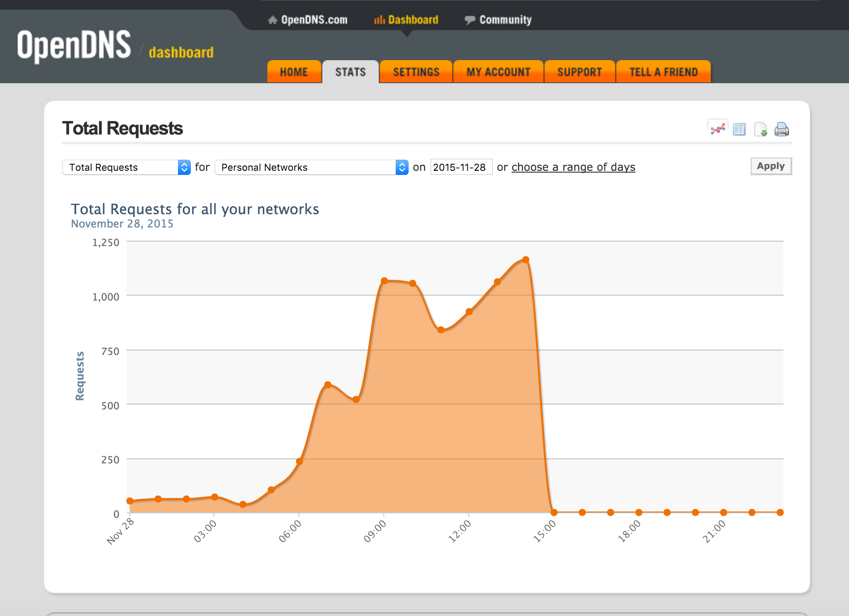Click the 21:00 x-axis label

click(x=714, y=531)
